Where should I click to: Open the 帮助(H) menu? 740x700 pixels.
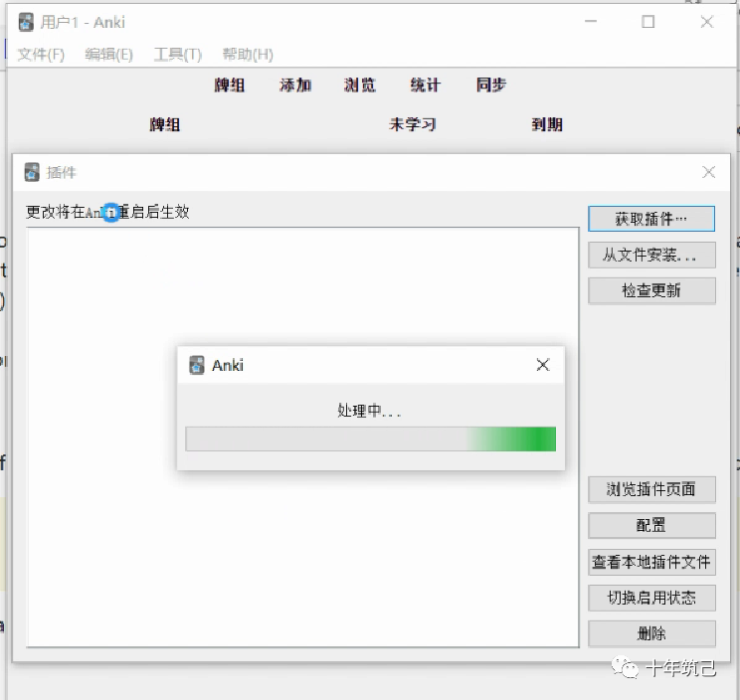click(248, 54)
